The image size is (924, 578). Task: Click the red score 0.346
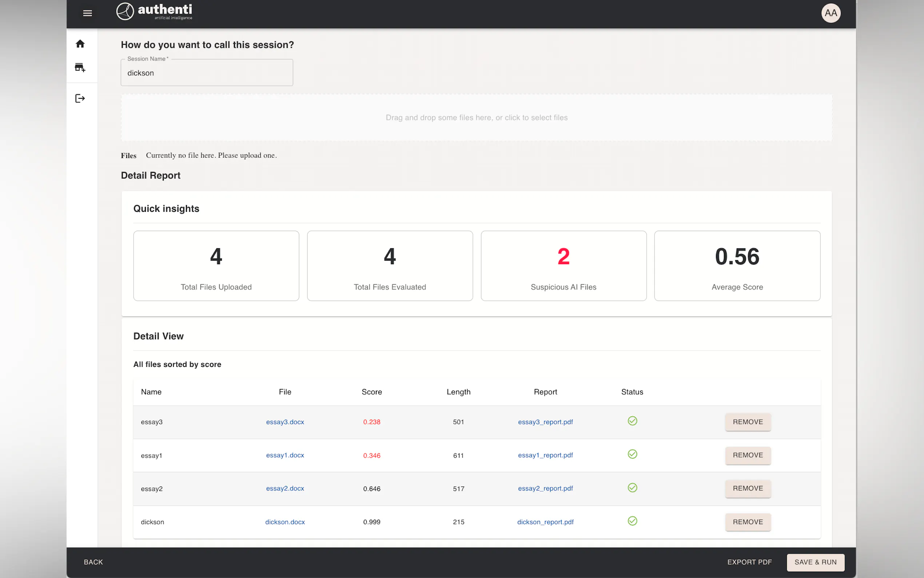click(372, 455)
